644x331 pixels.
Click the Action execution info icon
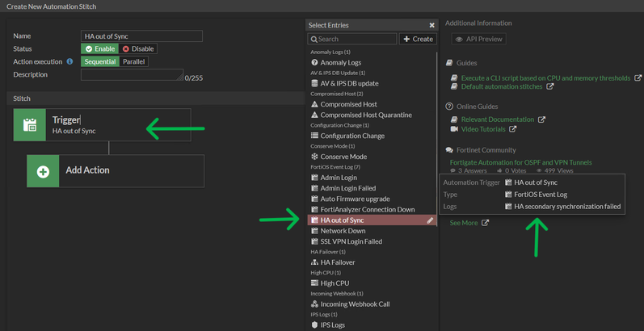pos(69,61)
